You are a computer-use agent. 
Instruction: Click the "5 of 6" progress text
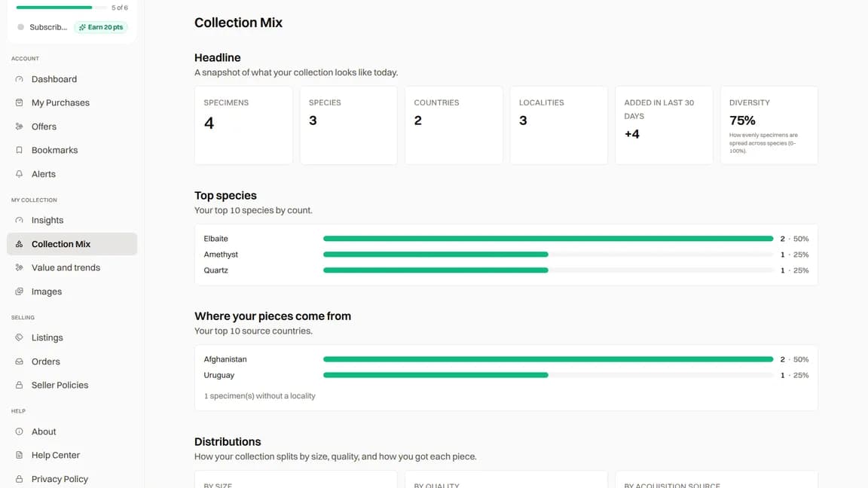(120, 8)
